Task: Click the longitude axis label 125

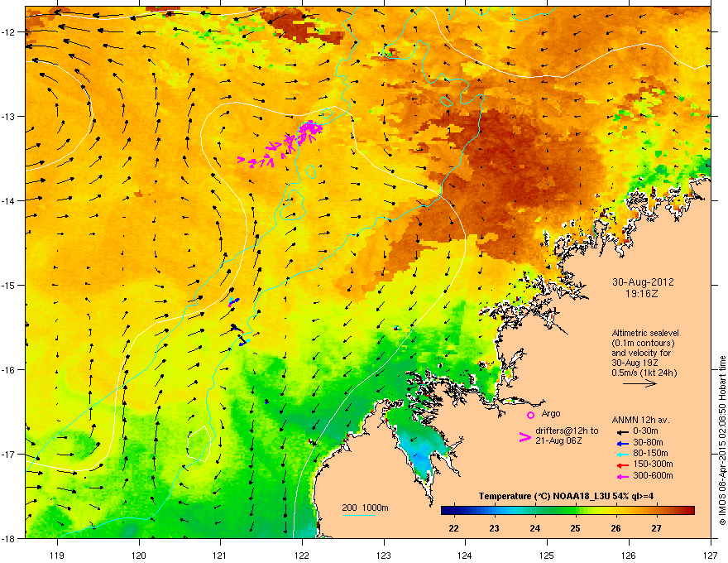Action: pos(547,555)
